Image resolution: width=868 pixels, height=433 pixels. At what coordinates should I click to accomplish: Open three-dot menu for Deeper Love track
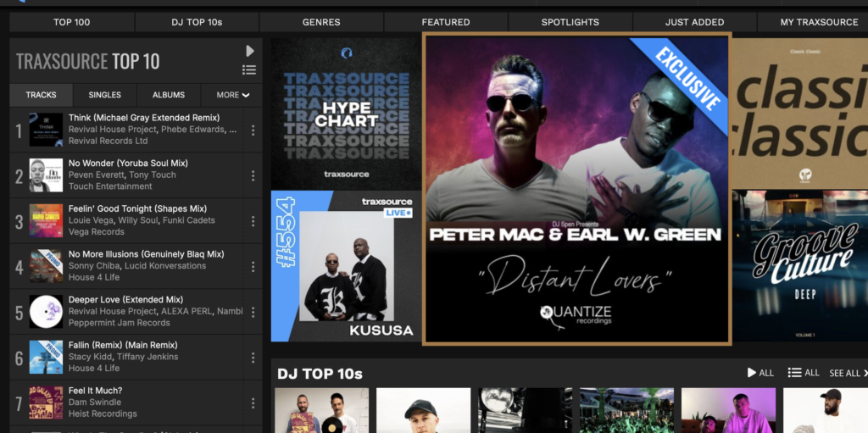coord(253,313)
